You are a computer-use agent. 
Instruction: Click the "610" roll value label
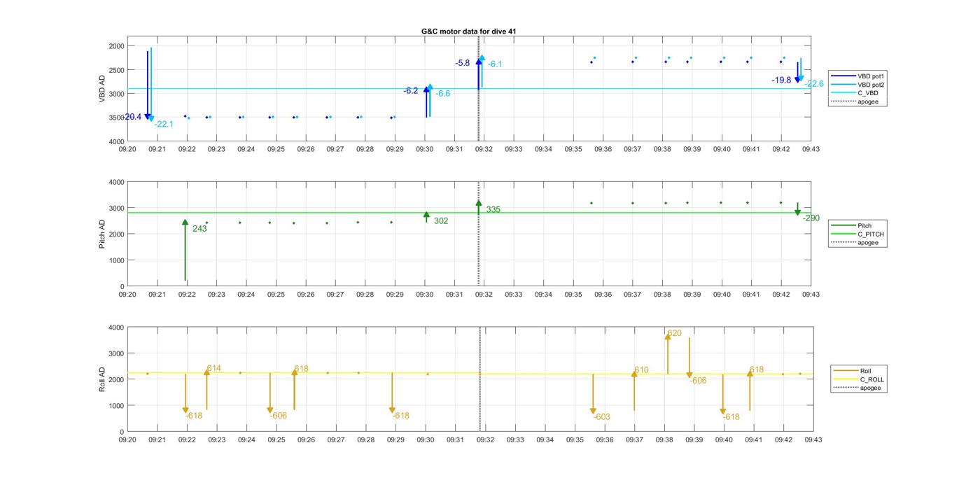pyautogui.click(x=641, y=370)
